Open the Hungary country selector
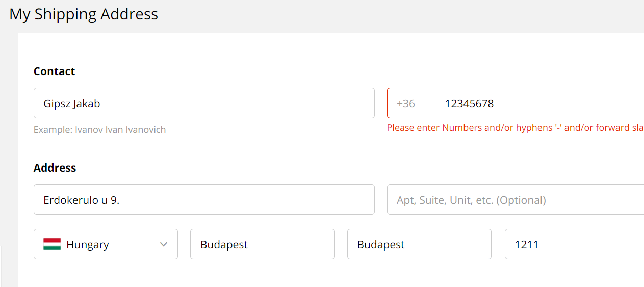Viewport: 644px width, 287px height. point(106,244)
